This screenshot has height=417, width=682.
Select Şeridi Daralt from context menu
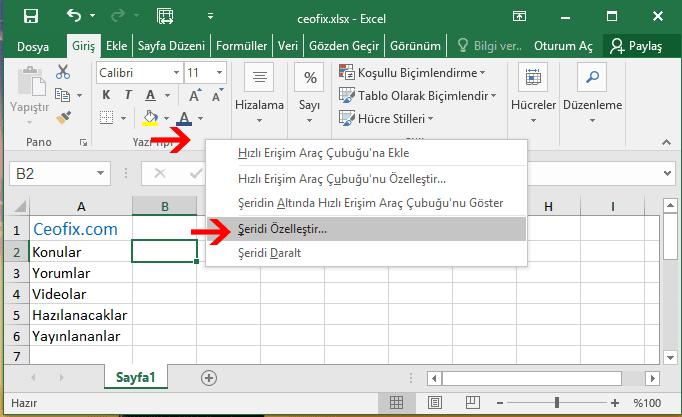pos(366,253)
